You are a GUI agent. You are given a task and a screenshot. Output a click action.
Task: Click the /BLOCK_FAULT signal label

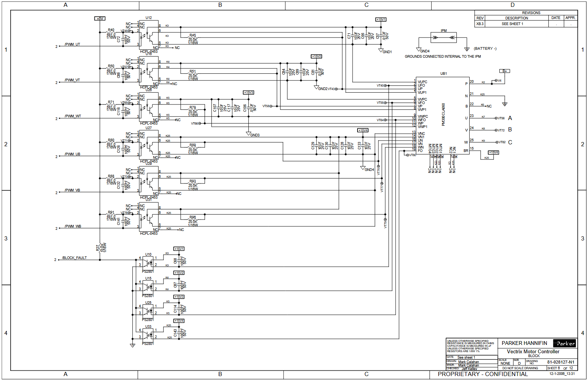[x=75, y=258]
